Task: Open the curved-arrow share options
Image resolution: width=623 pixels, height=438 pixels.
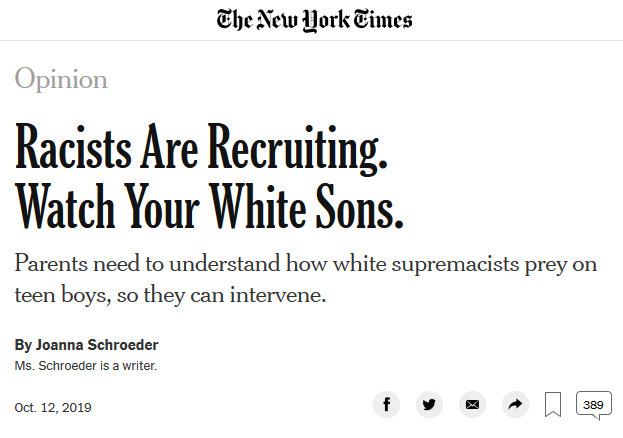Action: click(515, 405)
